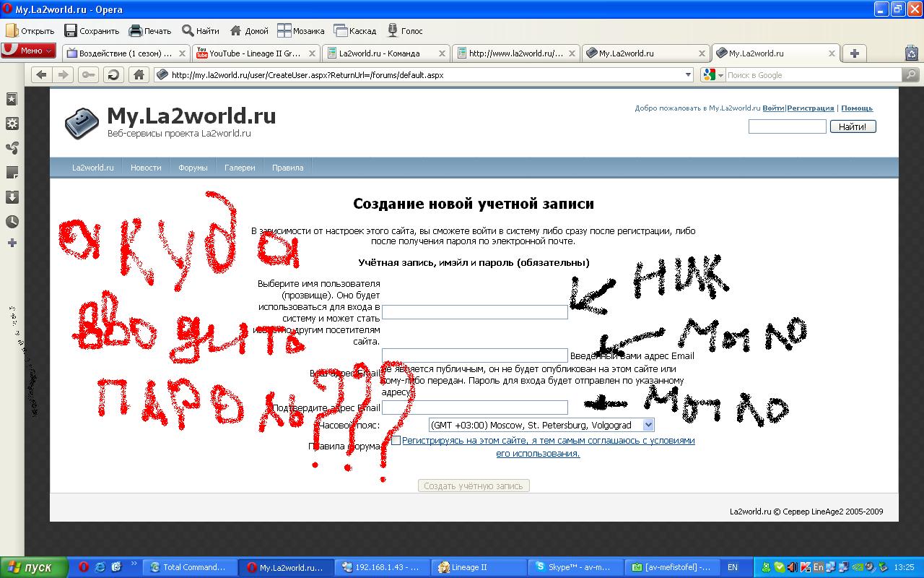Click the Регистрация link
Viewport: 924px width, 578px height.
click(x=811, y=108)
